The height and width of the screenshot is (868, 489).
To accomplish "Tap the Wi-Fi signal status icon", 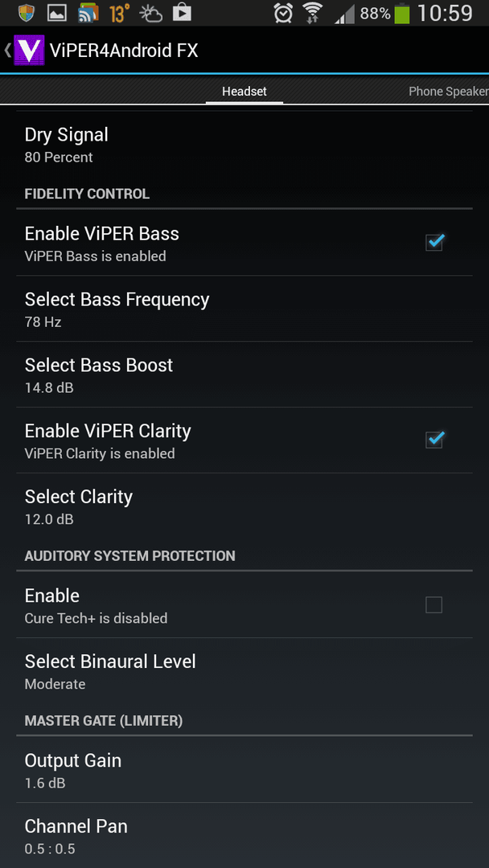I will pyautogui.click(x=314, y=14).
